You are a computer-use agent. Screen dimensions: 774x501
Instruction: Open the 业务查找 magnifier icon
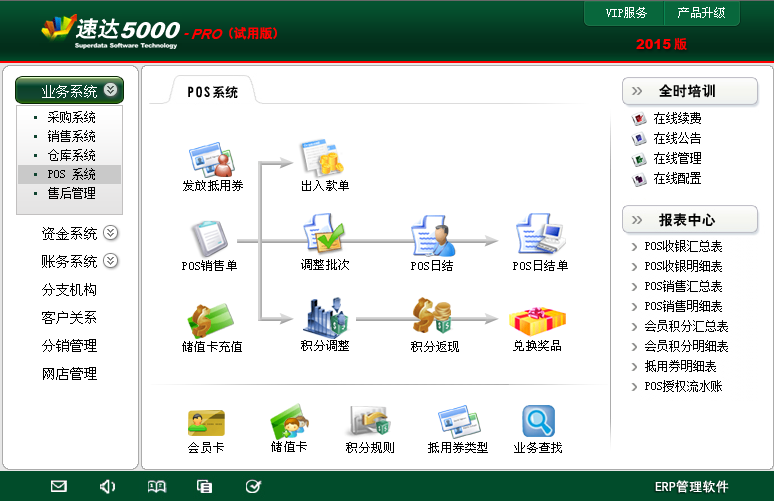(539, 421)
